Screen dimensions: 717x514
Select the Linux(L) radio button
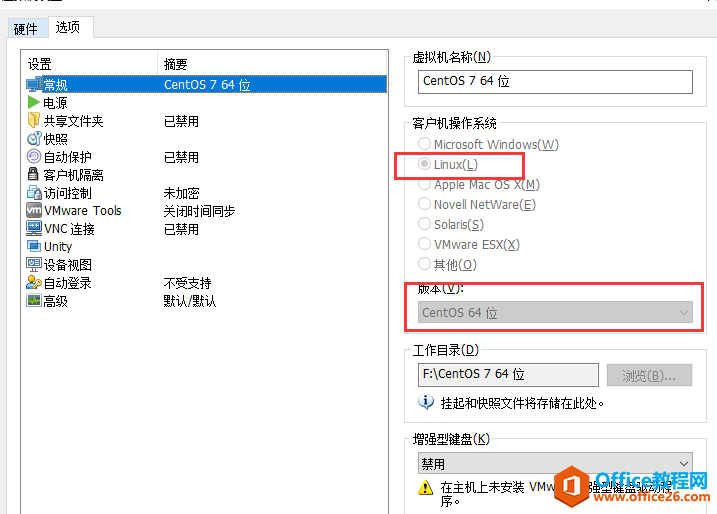424,164
